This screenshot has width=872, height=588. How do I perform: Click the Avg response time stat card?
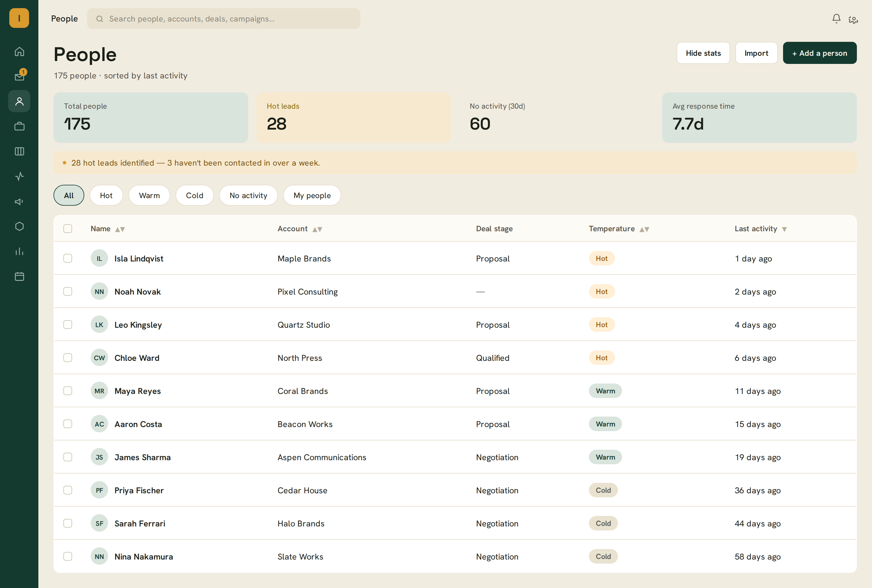760,118
